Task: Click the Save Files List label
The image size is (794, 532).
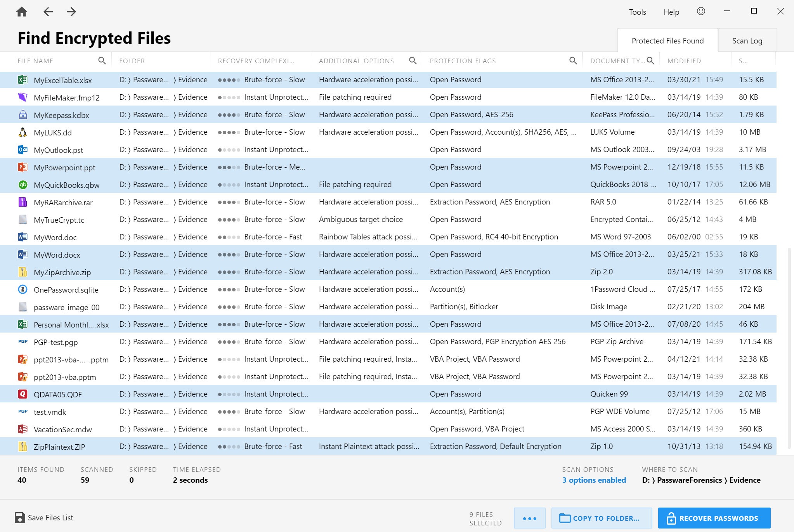Action: (50, 518)
